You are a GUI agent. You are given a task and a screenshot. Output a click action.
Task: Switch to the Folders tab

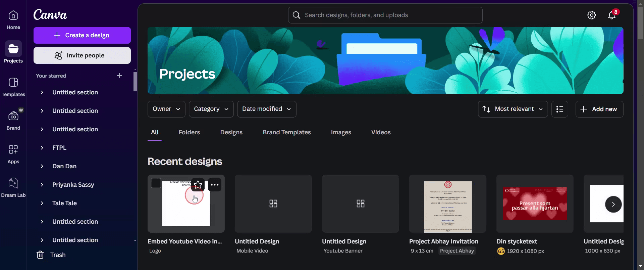point(189,132)
